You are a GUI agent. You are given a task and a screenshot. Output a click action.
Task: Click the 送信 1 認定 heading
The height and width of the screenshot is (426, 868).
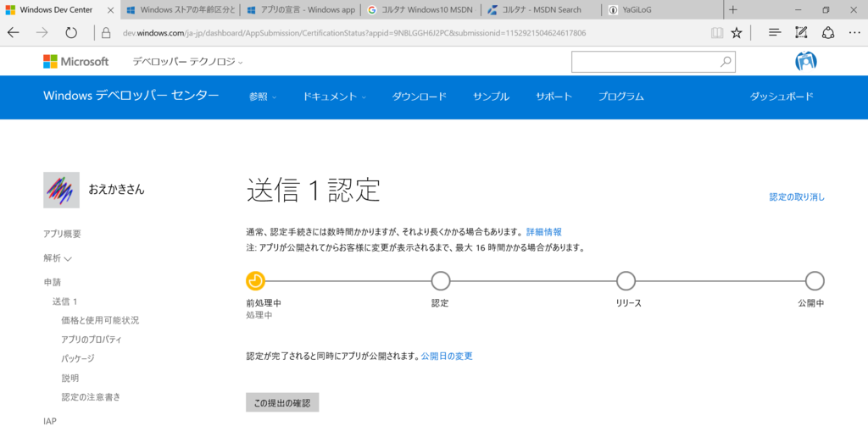314,191
